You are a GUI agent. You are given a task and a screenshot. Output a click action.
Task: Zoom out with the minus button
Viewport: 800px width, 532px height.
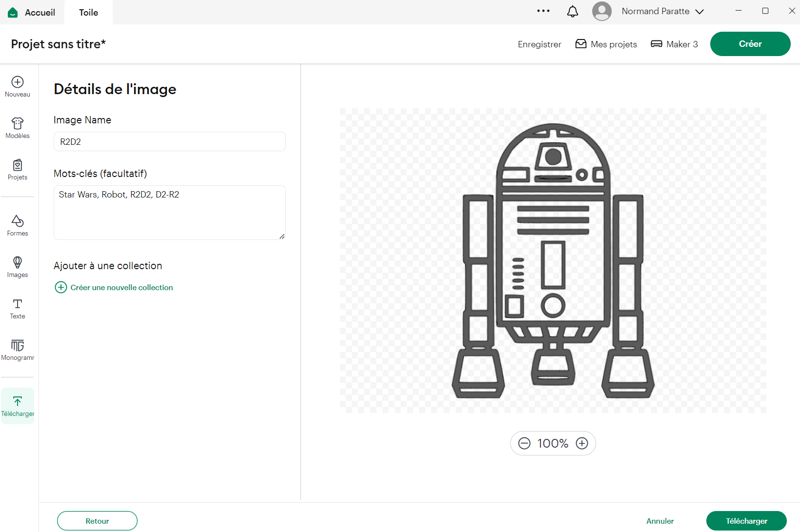[524, 443]
